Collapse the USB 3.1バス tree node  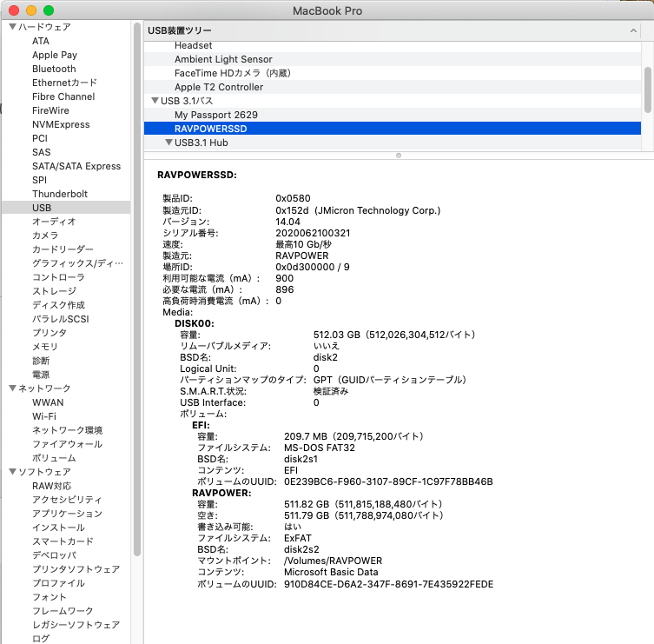point(155,101)
